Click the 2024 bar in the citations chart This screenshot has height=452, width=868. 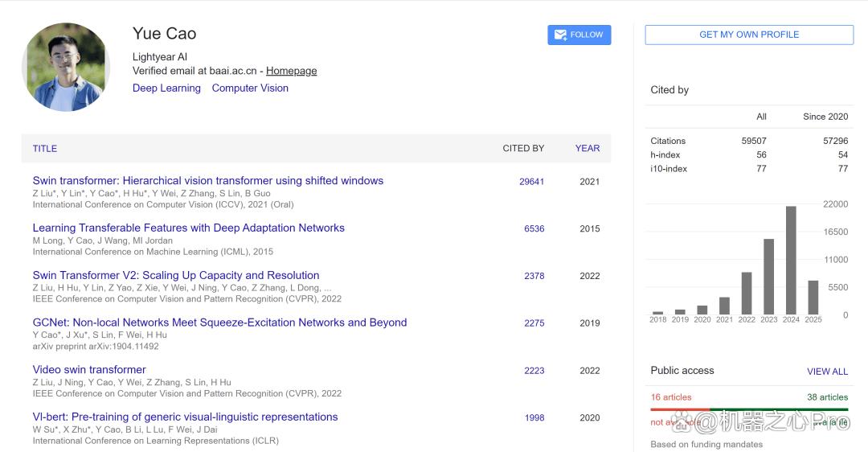791,261
